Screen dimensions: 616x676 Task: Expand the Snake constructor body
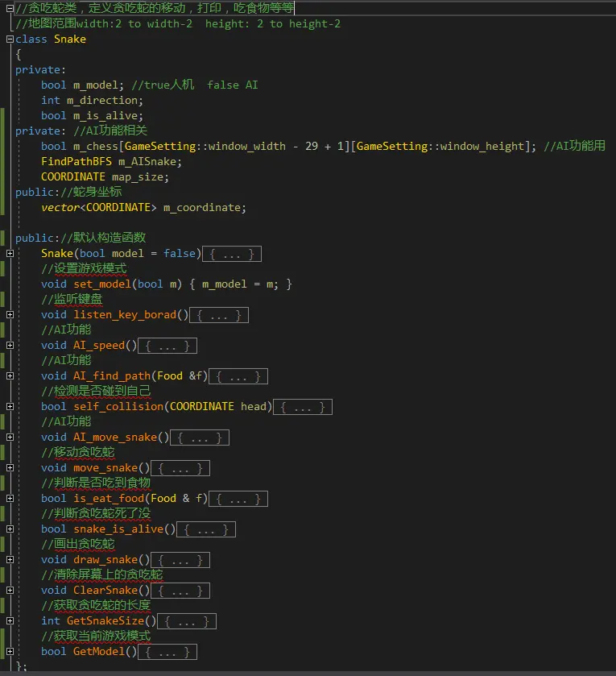pos(10,254)
